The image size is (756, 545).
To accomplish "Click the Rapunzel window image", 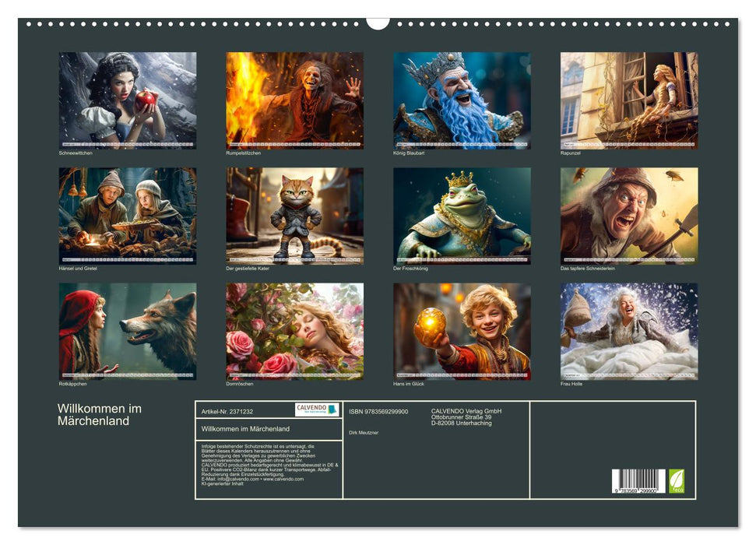I will click(629, 100).
